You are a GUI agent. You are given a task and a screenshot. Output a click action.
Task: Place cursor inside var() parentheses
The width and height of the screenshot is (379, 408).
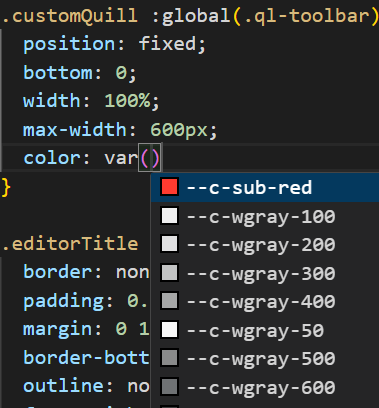pyautogui.click(x=150, y=158)
